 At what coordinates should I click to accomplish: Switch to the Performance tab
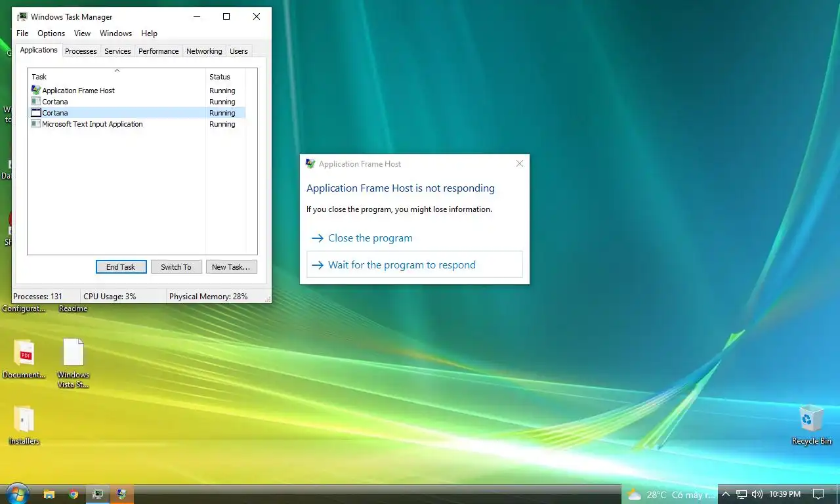tap(158, 51)
